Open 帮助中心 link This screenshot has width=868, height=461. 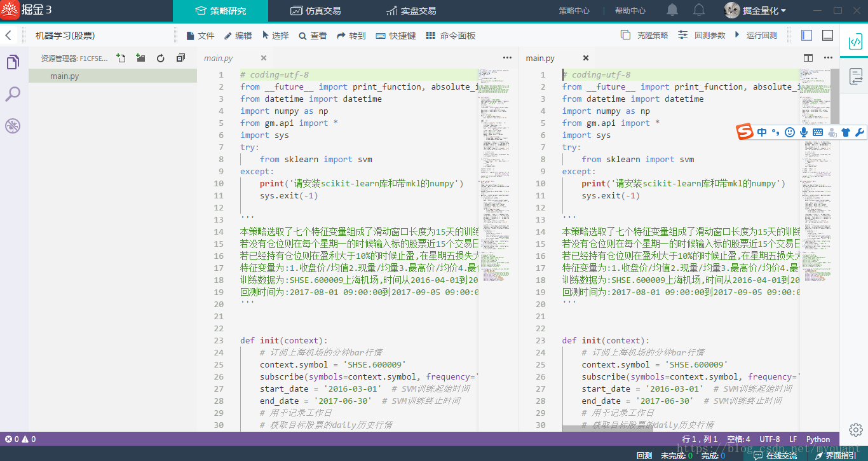tap(630, 11)
